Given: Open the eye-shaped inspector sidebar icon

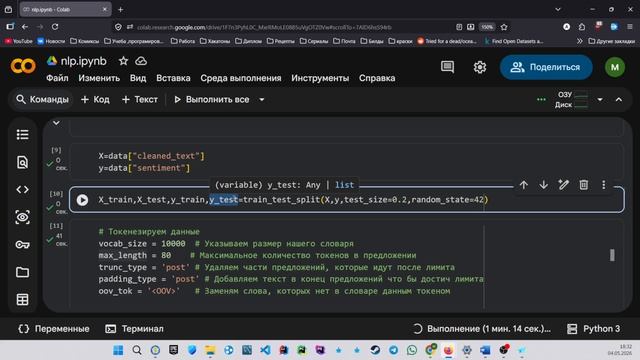Looking at the screenshot, I should tap(22, 217).
